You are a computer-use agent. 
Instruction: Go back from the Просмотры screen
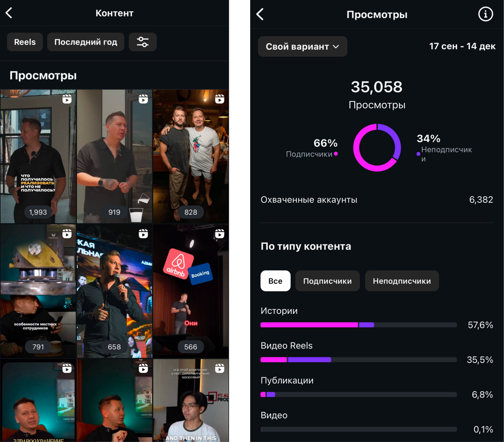click(x=260, y=14)
